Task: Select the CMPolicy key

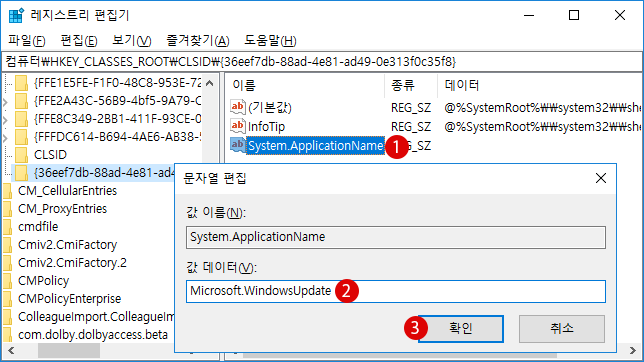Action: [x=44, y=281]
